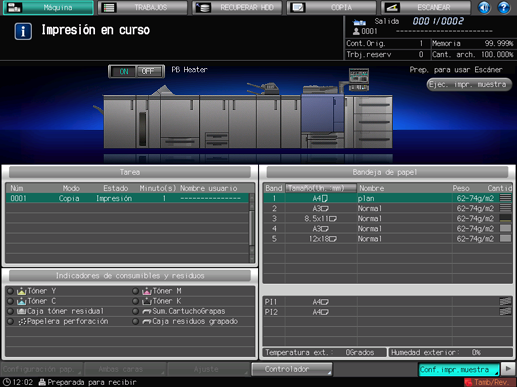Click the Memoria 99.999% value
517x387 pixels.
[498, 43]
